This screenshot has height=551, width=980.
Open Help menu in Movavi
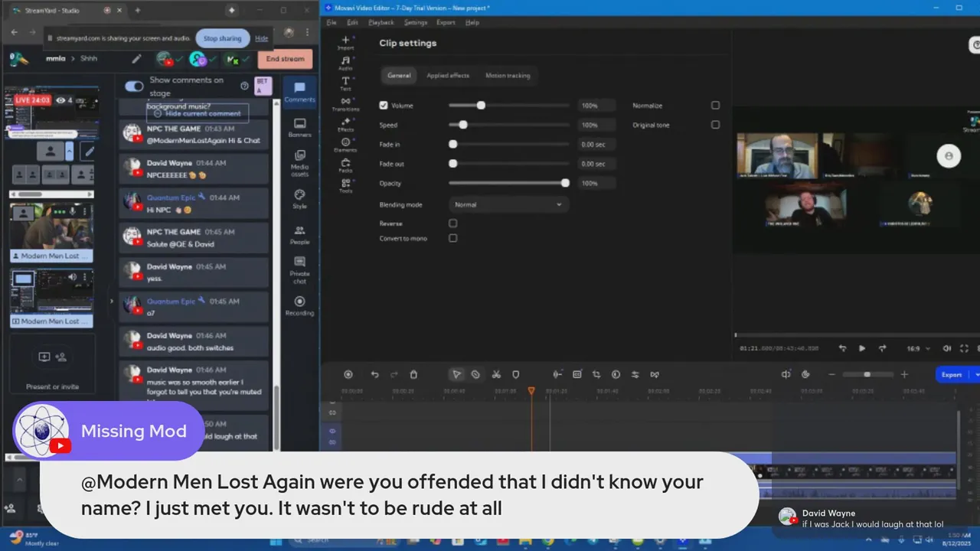472,22
